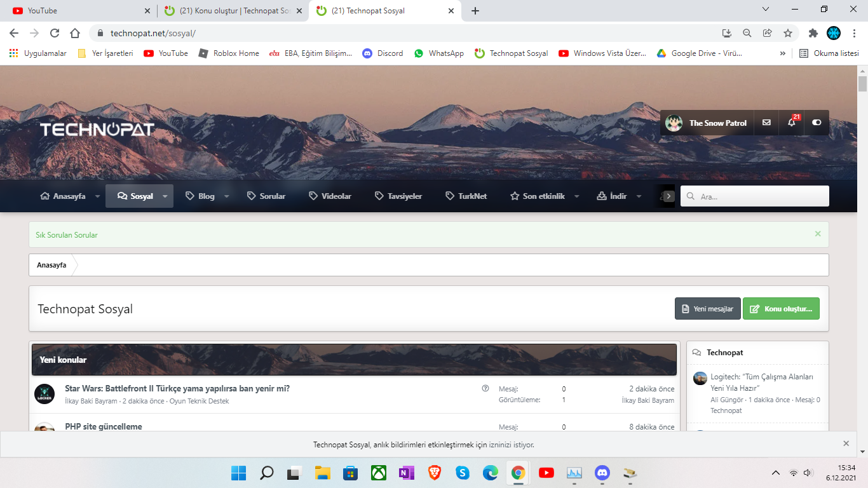Open the tab search dropdown arrow
This screenshot has width=868, height=488.
[766, 10]
